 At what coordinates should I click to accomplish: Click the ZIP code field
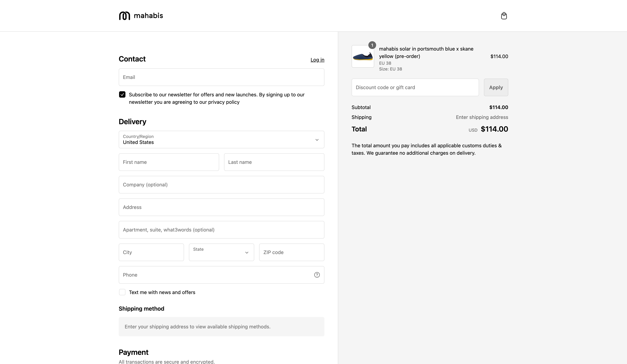point(292,252)
